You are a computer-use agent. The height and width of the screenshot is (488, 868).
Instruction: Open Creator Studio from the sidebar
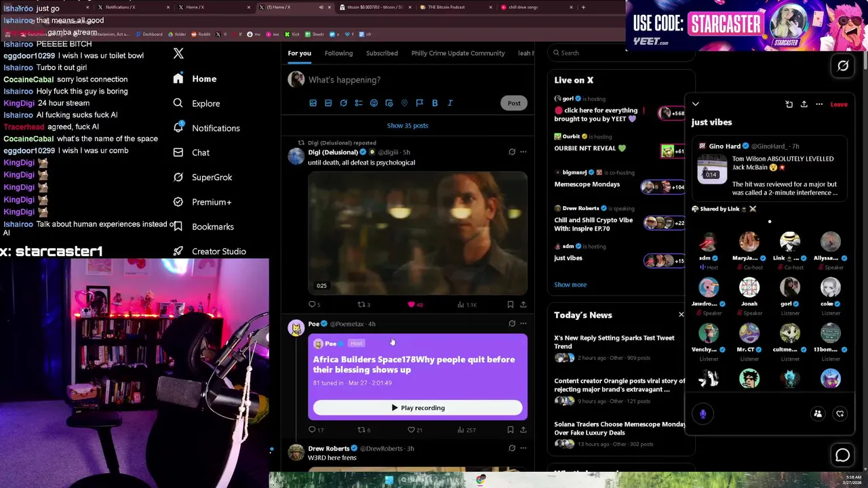pos(209,251)
